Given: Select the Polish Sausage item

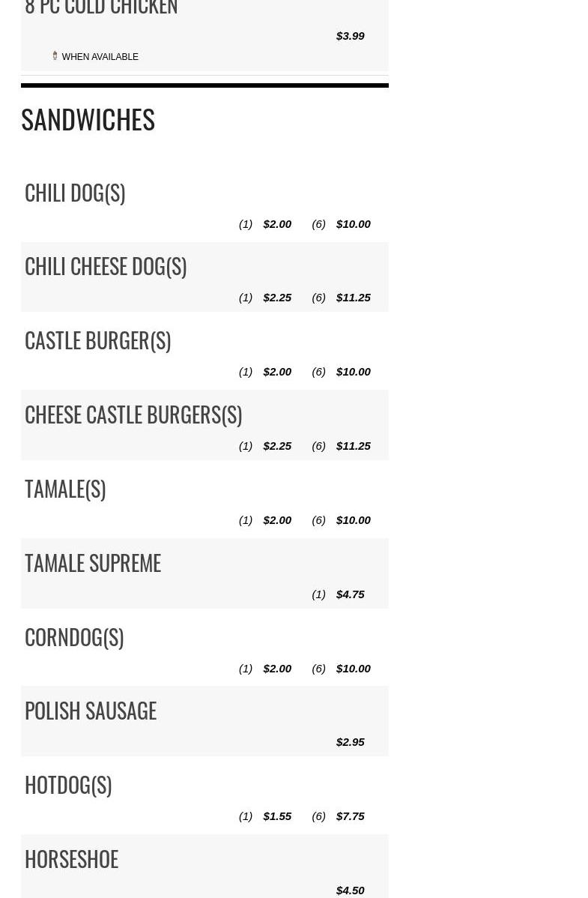Looking at the screenshot, I should (91, 711).
